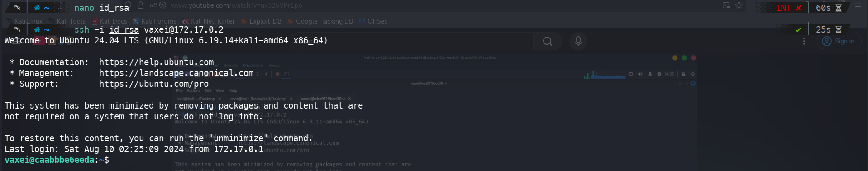Screen dimensions: 868x171
Task: Click the https://ubuntu.com/pro link in the terminal
Action: pyautogui.click(x=154, y=84)
